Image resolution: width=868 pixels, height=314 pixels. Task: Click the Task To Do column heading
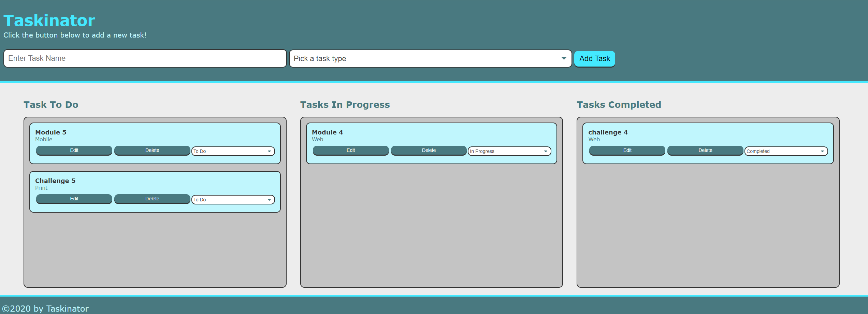click(51, 105)
